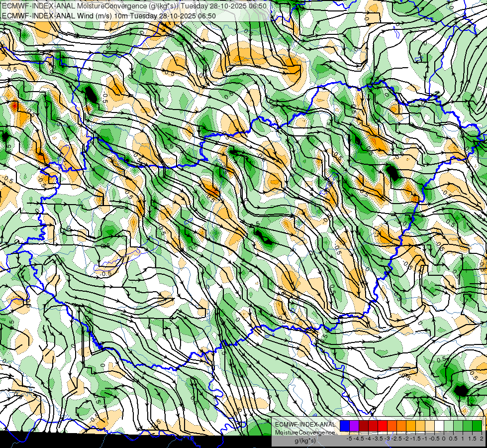Image resolution: width=487 pixels, height=448 pixels.
Task: Click the 'MoistureConvergence' label in the legend box
Action: [304, 433]
